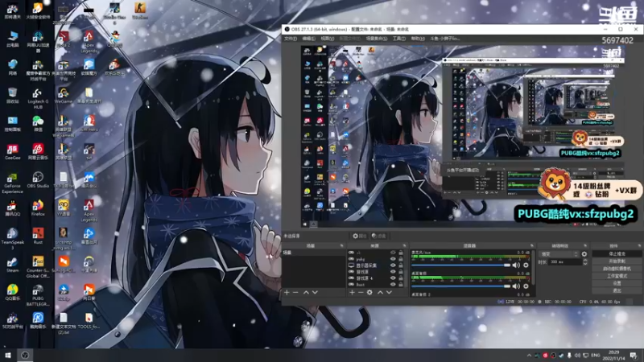The width and height of the screenshot is (644, 362).
Task: Lock the source ending in 4
Action: pyautogui.click(x=401, y=278)
